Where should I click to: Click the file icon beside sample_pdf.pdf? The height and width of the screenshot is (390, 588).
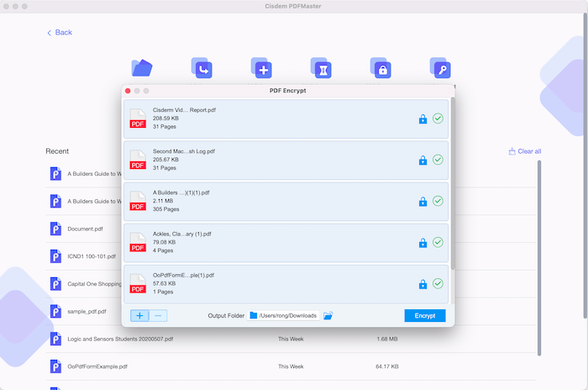[x=55, y=312]
